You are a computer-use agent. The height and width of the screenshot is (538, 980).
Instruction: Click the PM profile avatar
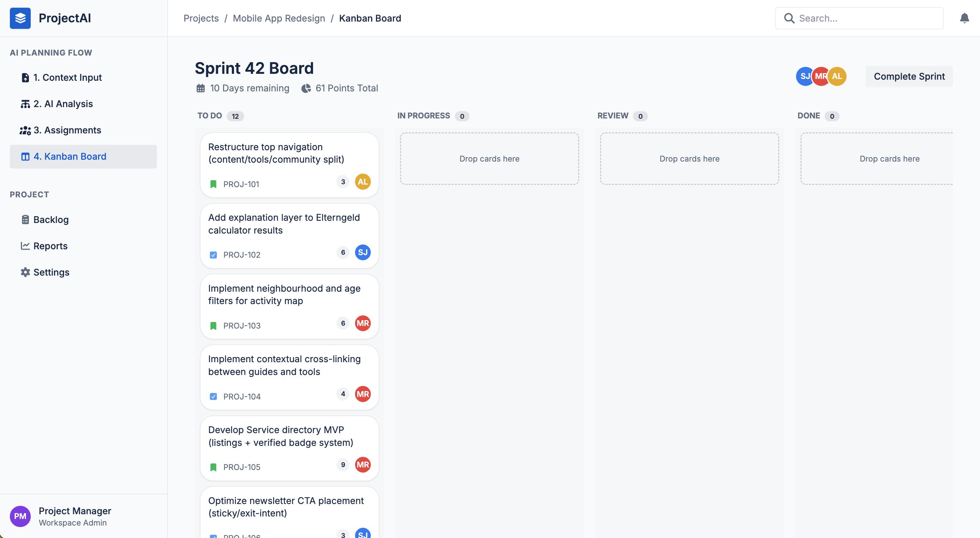pyautogui.click(x=20, y=516)
